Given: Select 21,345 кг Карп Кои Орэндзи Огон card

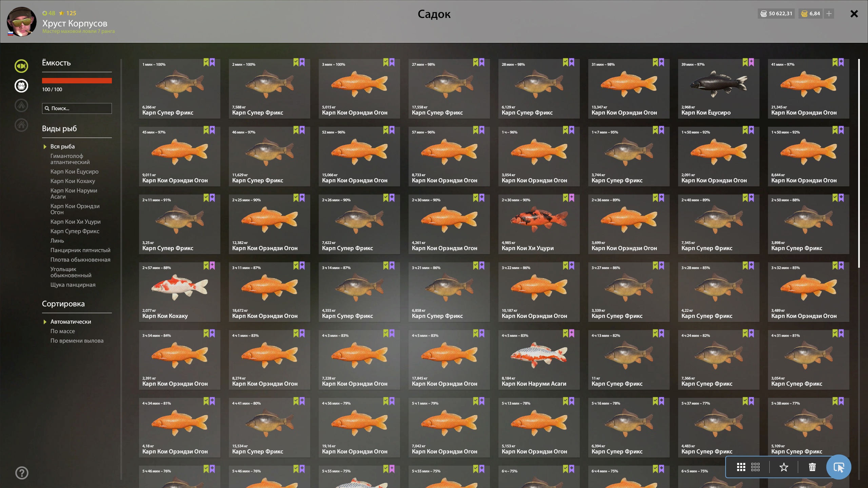Looking at the screenshot, I should click(809, 89).
